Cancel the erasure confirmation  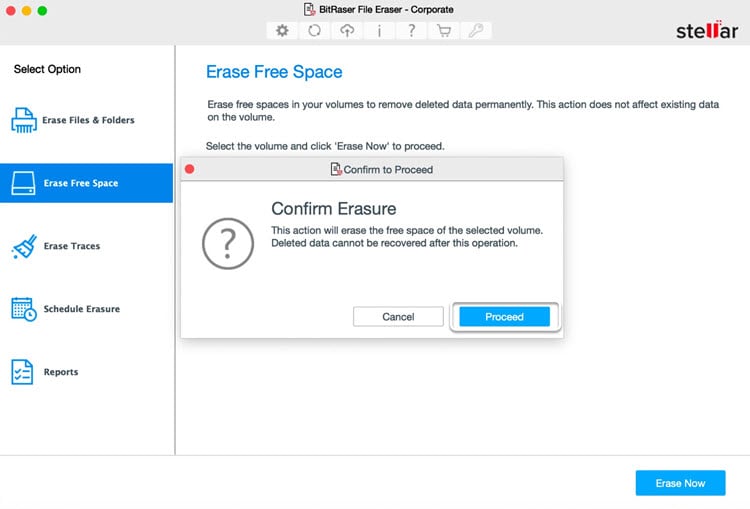point(398,317)
